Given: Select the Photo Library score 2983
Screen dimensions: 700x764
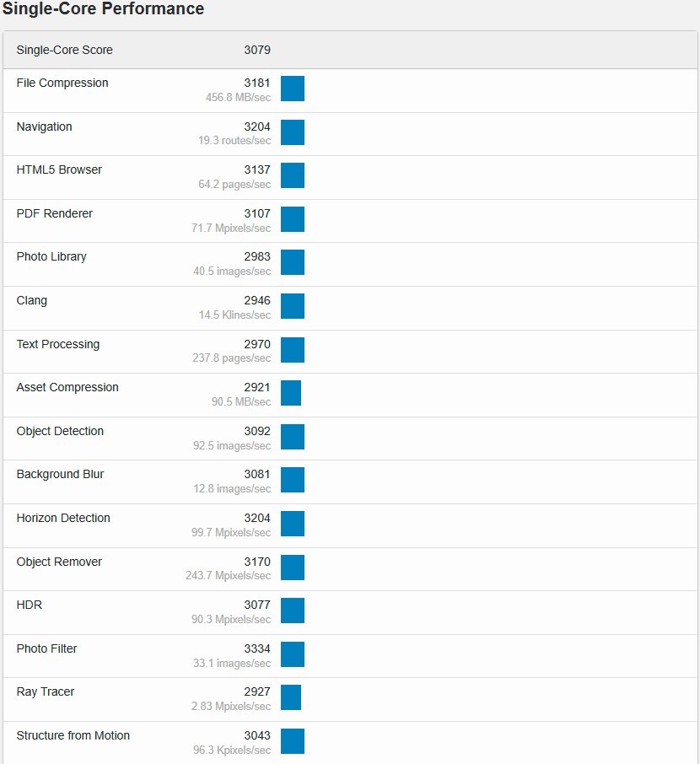Looking at the screenshot, I should [x=257, y=257].
